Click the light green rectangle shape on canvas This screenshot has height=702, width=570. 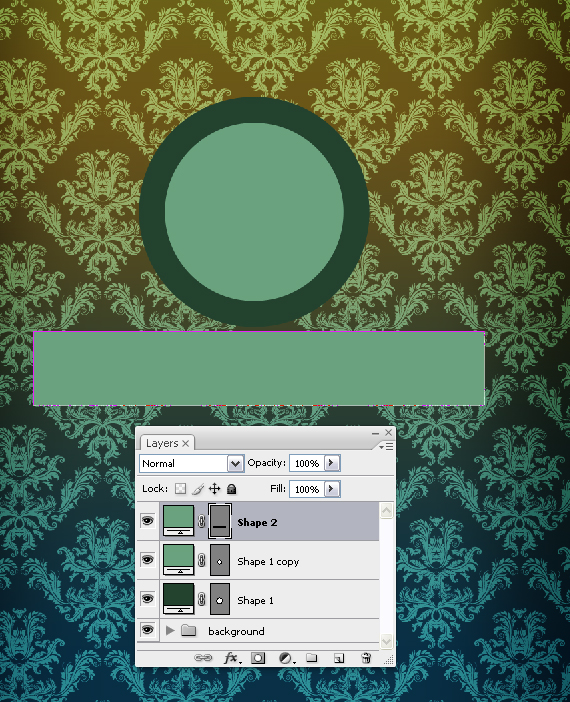259,368
